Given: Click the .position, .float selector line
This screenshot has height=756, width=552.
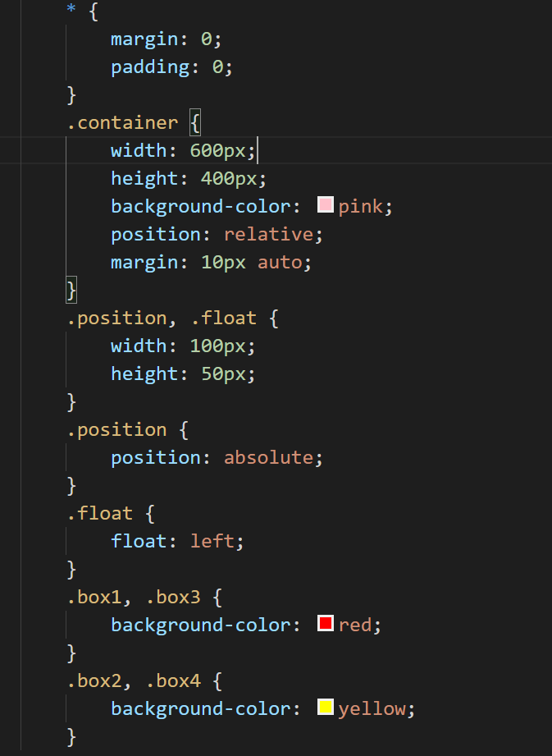Looking at the screenshot, I should coord(172,318).
